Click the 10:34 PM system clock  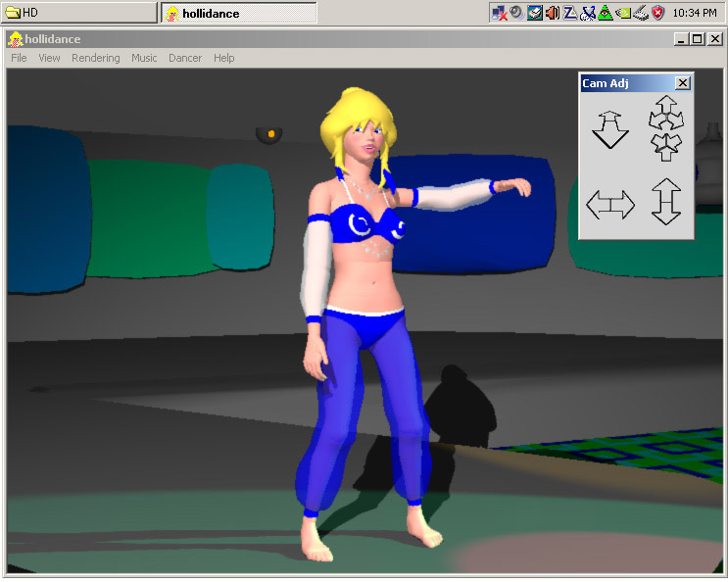click(695, 13)
